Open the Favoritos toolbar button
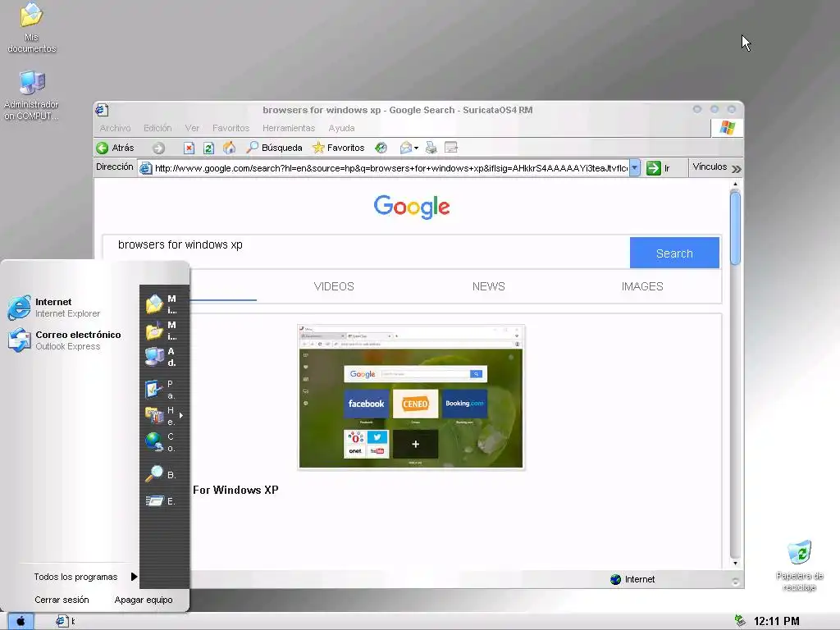 point(339,148)
